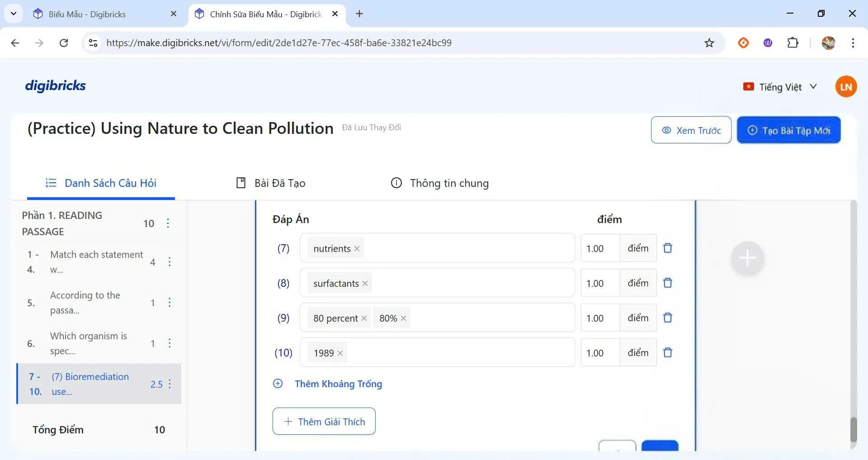This screenshot has height=460, width=868.
Task: Remove the 'nutrients' answer tag
Action: [x=357, y=249]
